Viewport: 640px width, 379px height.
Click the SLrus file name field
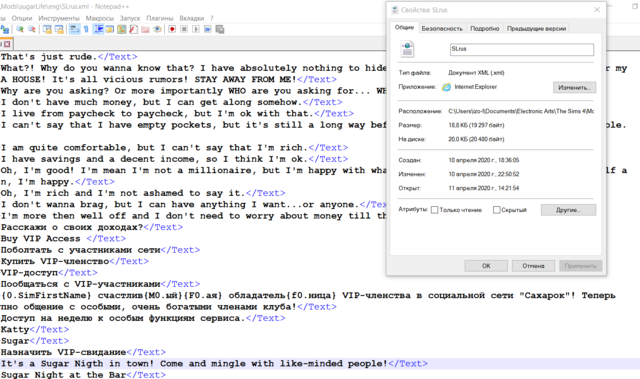tap(522, 49)
